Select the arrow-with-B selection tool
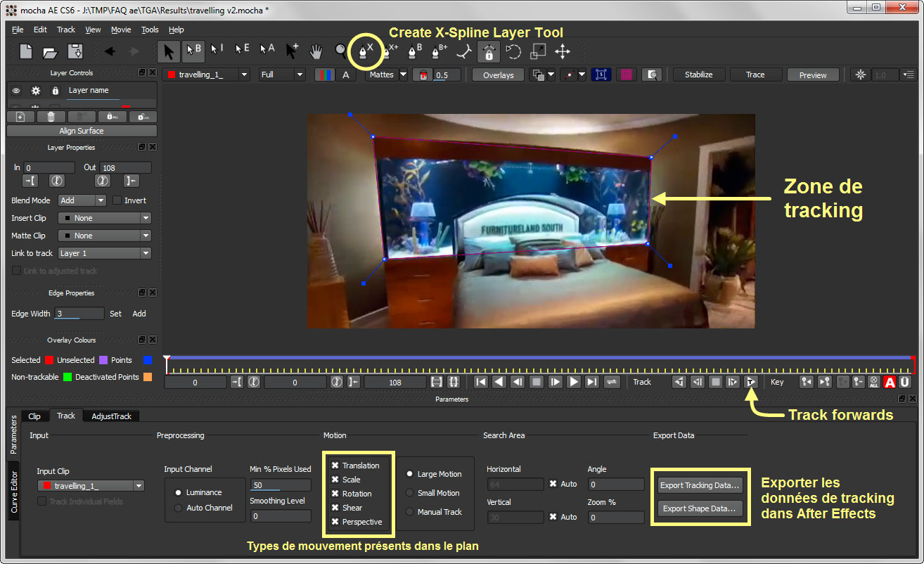924x564 pixels. point(193,51)
